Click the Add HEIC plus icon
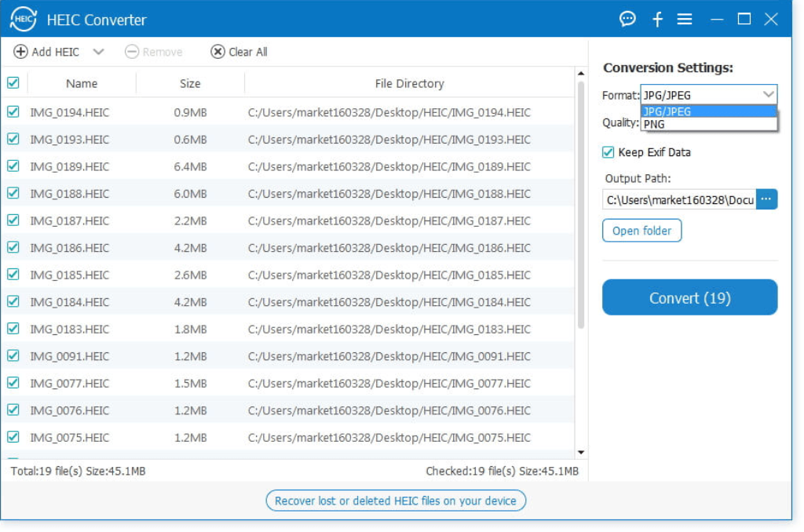The image size is (804, 532). pyautogui.click(x=20, y=52)
